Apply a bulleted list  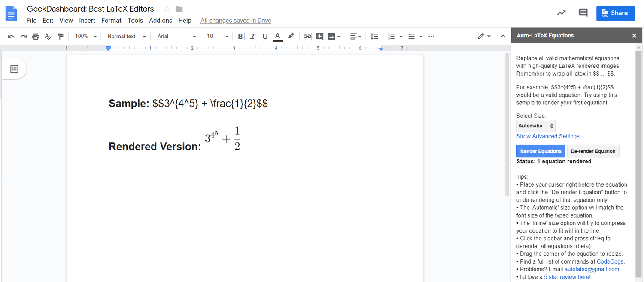tap(411, 37)
